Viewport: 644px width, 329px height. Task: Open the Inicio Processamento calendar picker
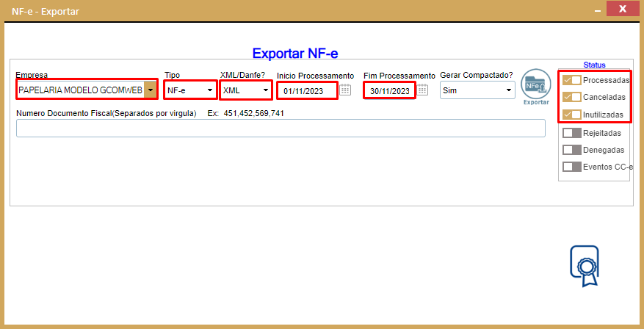click(345, 90)
